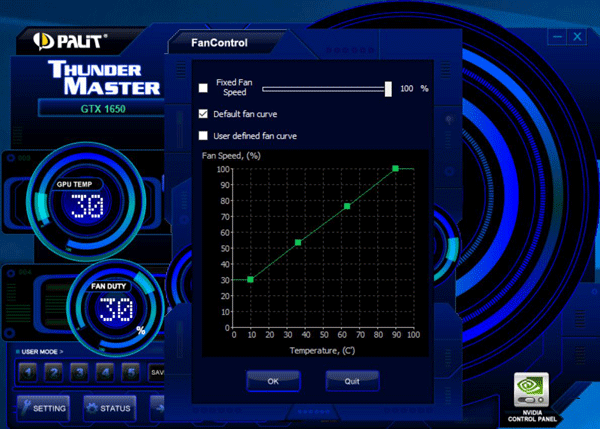Click the GPU TEMP gauge
Viewport: 600px width, 429px height.
tap(86, 201)
